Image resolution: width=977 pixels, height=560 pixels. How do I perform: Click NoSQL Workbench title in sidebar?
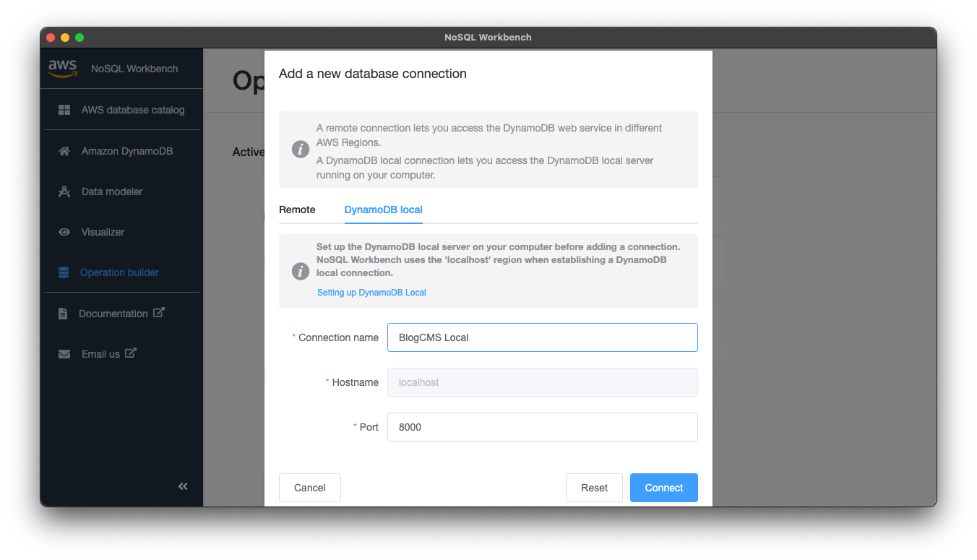134,69
